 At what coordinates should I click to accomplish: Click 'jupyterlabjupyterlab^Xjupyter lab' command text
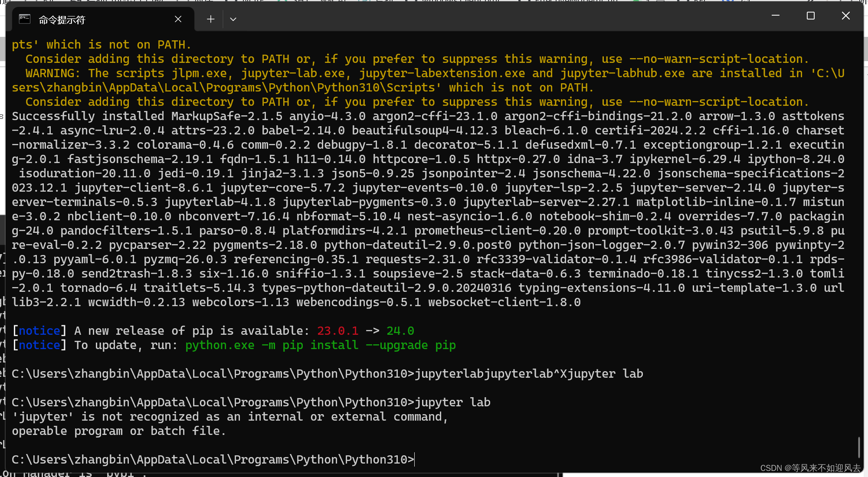pyautogui.click(x=529, y=374)
